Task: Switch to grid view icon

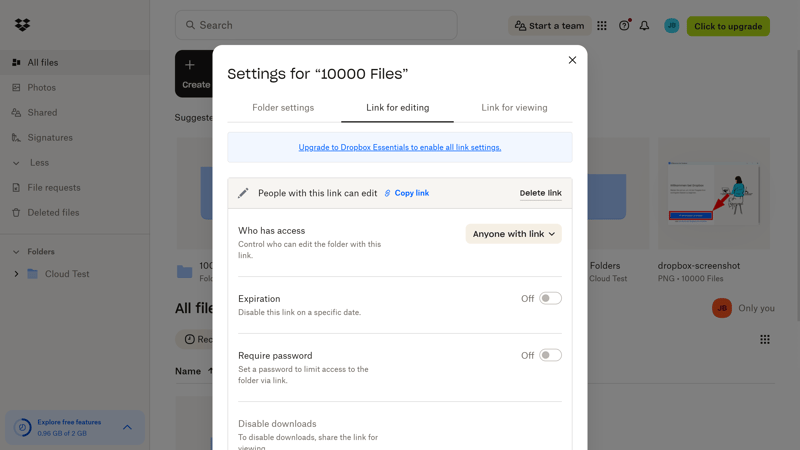Action: coord(765,339)
